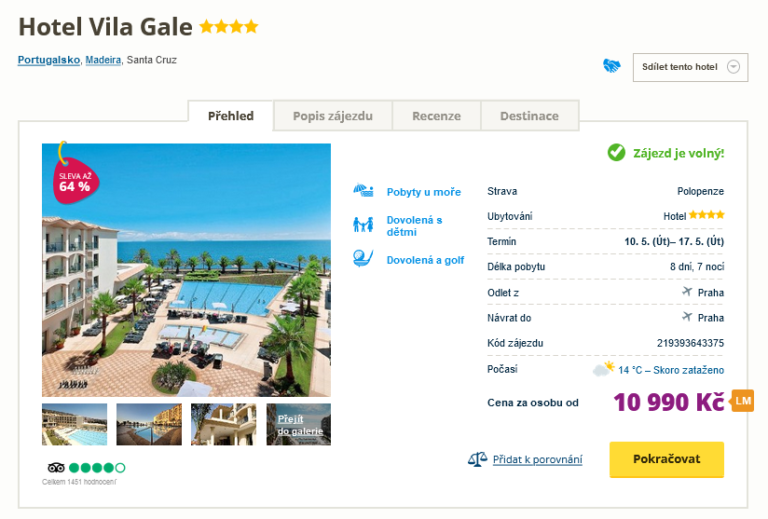Open the first pool thumbnail photo
Viewport: 768px width, 519px height.
tap(74, 424)
